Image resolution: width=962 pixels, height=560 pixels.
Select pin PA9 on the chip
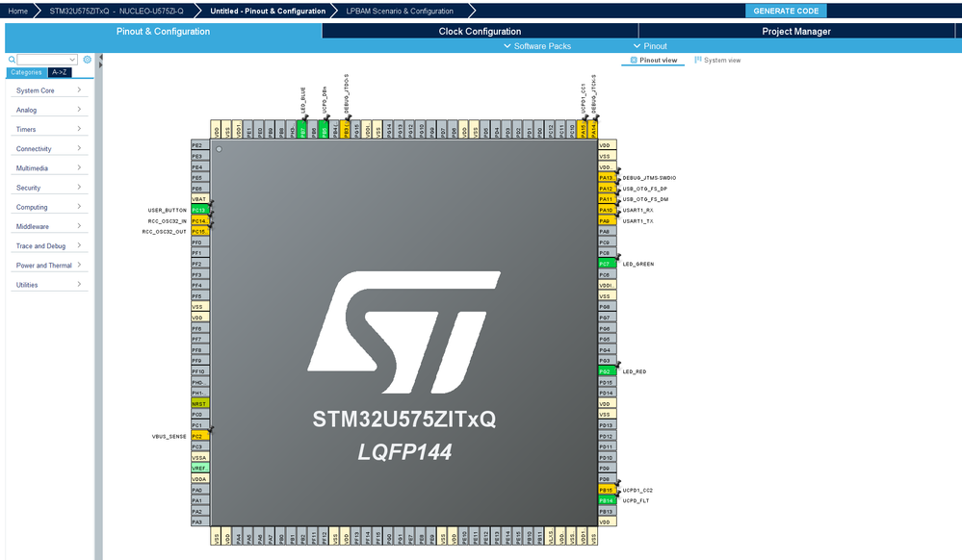tap(608, 220)
